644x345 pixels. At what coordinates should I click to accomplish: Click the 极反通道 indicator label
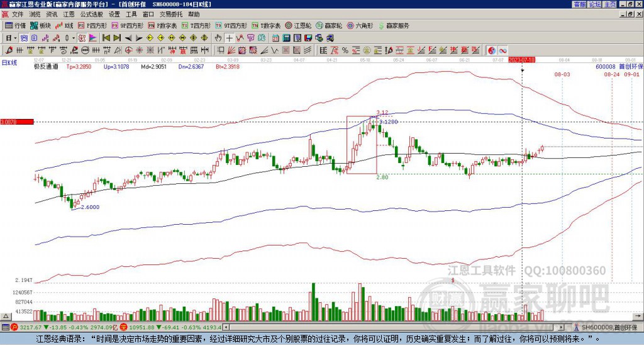[x=46, y=66]
